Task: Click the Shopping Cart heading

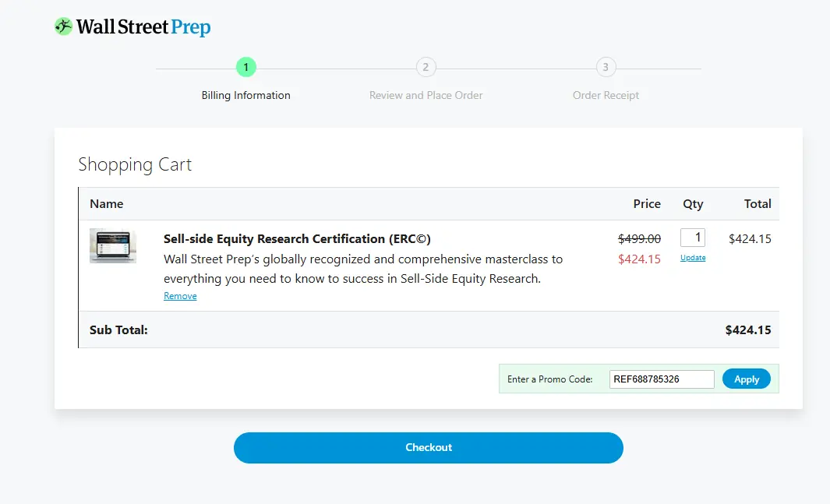Action: [135, 164]
